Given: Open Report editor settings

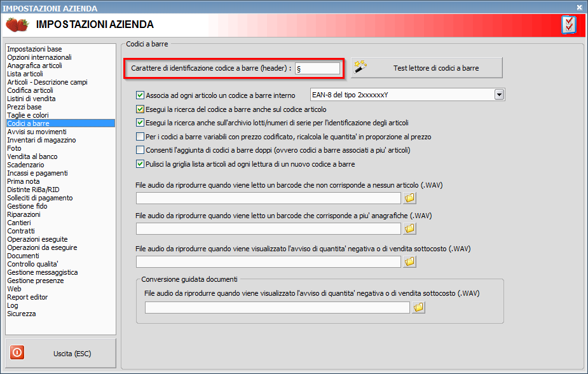Looking at the screenshot, I should (27, 297).
